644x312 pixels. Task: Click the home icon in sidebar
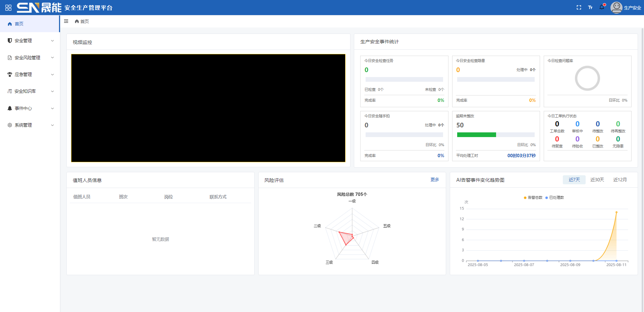click(x=10, y=24)
